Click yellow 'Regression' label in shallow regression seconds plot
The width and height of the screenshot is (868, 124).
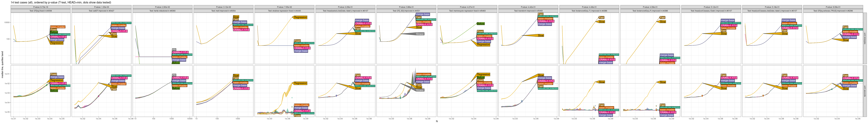pyautogui.click(x=300, y=83)
